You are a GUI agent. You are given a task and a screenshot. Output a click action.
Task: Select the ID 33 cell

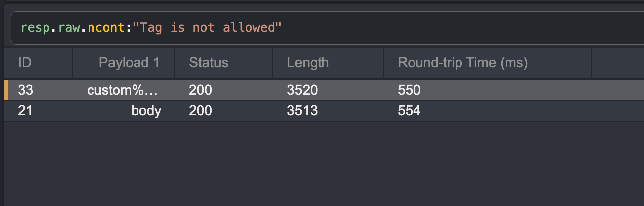[25, 90]
